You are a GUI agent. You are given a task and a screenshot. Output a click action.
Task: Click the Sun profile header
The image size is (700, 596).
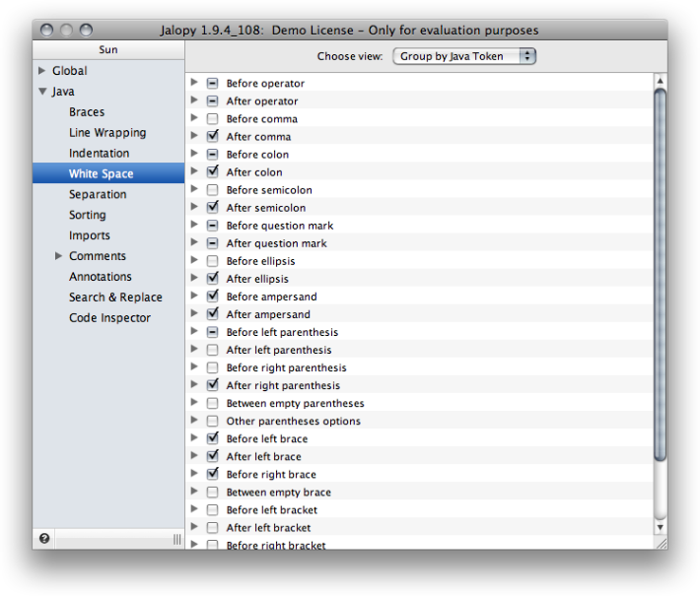(x=108, y=49)
